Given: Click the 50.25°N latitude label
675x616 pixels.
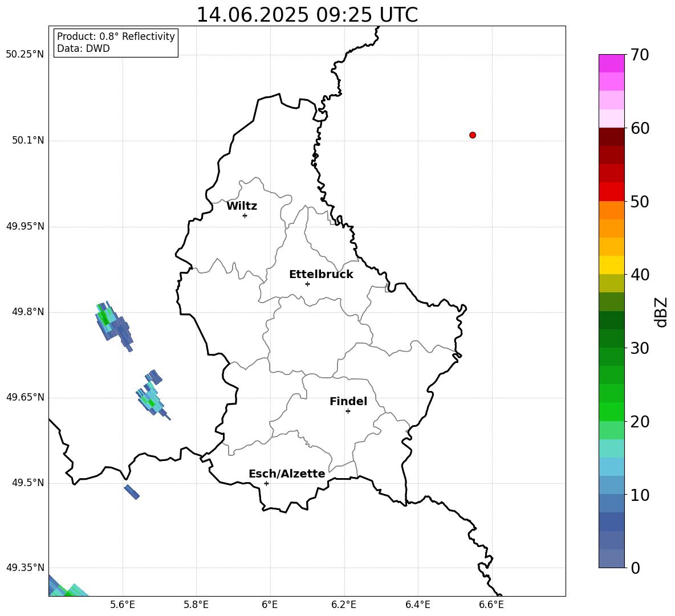Looking at the screenshot, I should tap(25, 55).
